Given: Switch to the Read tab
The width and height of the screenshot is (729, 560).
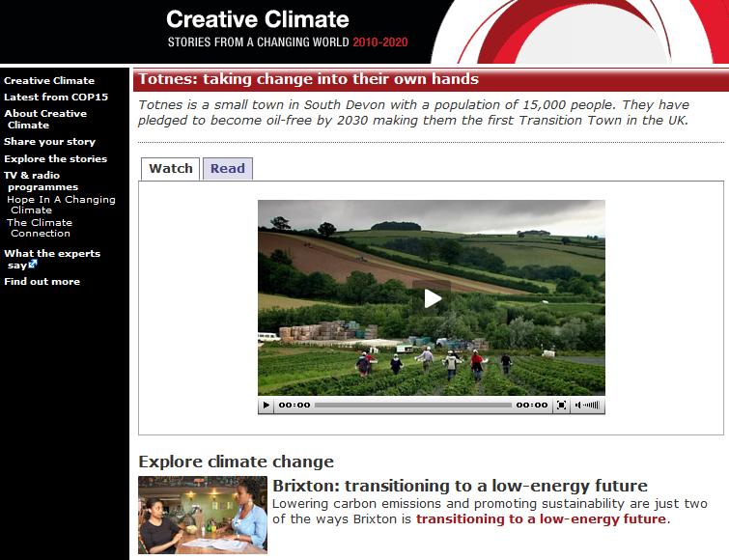Looking at the screenshot, I should (x=227, y=168).
